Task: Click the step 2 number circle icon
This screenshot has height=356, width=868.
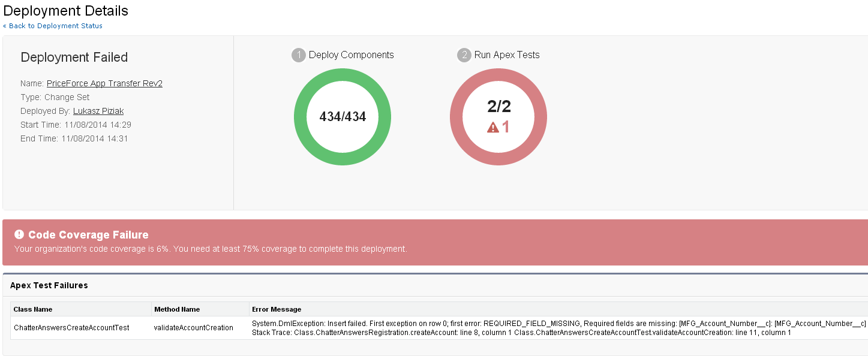Action: 464,55
